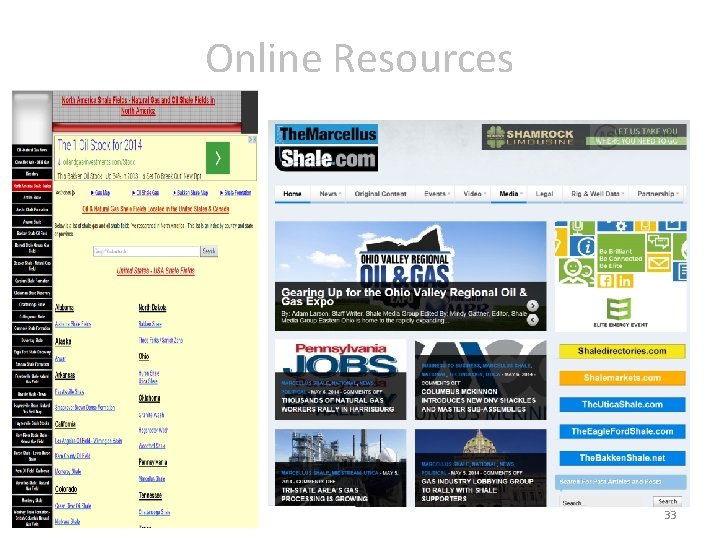Select the red highlighted North America Shale Index sidebar item
The width and height of the screenshot is (720, 540).
pos(32,186)
